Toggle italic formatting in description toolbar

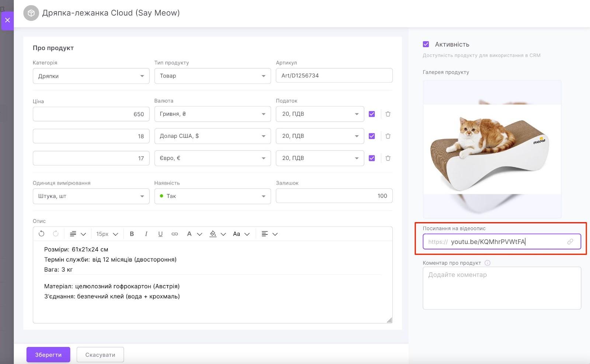click(146, 234)
